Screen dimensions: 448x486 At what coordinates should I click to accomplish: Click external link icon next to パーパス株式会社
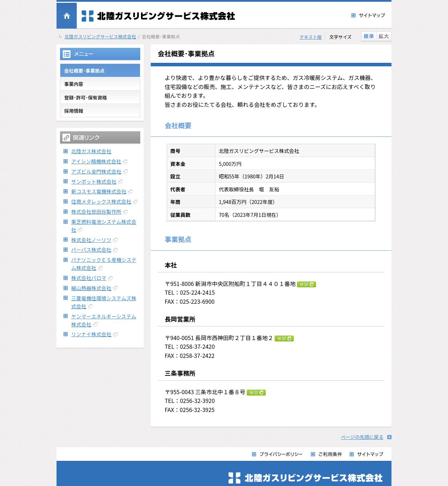click(115, 250)
